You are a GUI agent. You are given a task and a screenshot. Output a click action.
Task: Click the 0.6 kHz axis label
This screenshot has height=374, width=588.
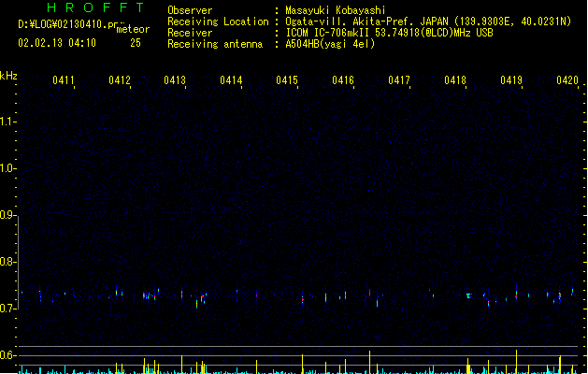pos(7,355)
